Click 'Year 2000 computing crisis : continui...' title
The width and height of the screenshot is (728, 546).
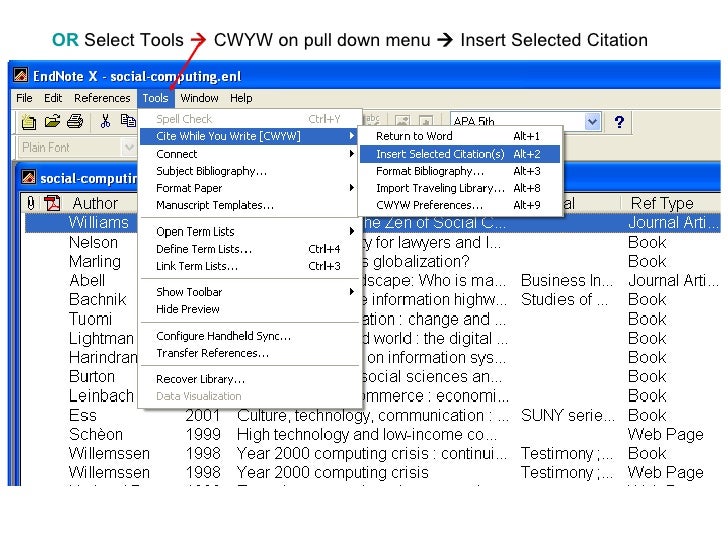(x=372, y=453)
